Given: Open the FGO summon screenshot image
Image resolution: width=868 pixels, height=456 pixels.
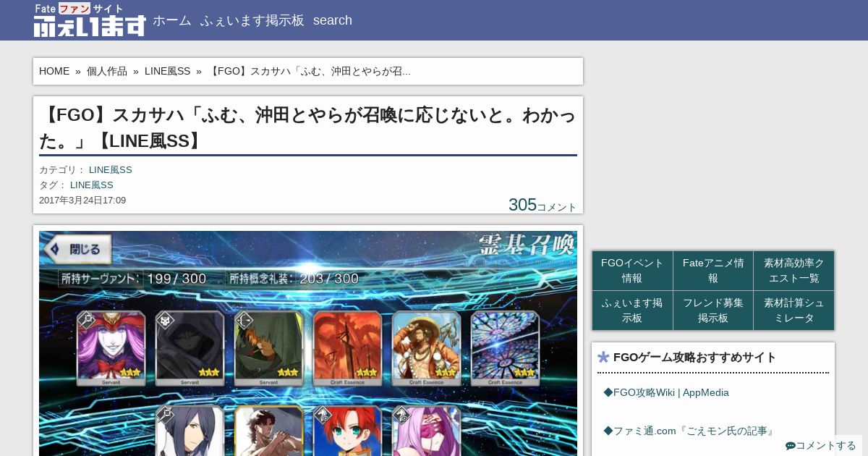Looking at the screenshot, I should [308, 343].
